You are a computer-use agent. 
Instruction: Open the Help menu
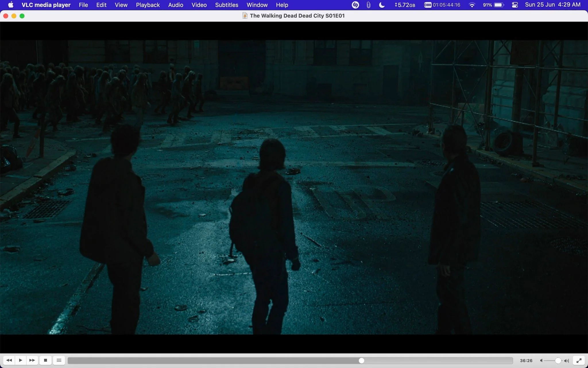[x=282, y=5]
